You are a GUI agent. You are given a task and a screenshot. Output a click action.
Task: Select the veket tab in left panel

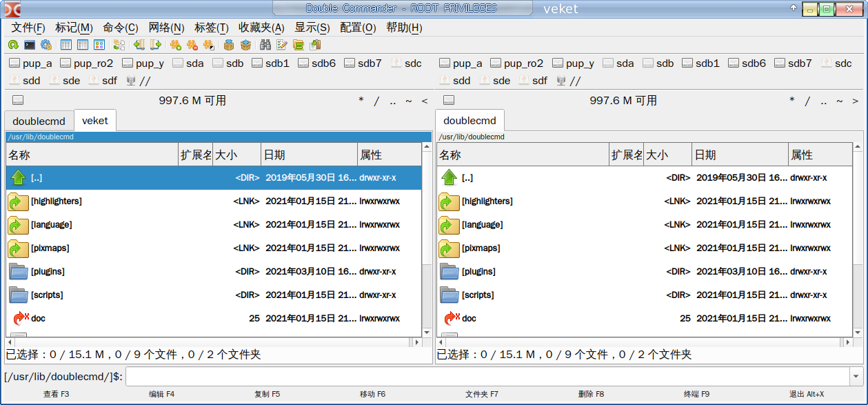(x=95, y=120)
